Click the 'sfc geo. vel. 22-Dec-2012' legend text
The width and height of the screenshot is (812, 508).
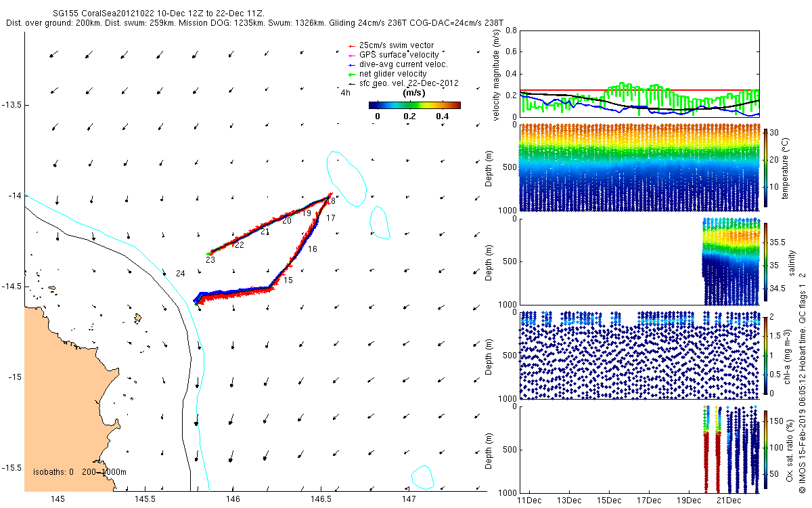[x=409, y=83]
